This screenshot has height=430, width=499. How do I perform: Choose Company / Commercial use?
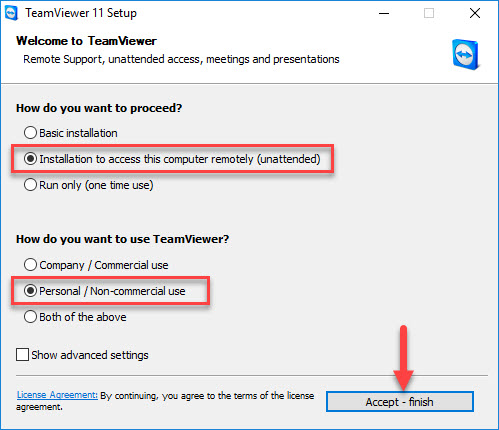tap(96, 265)
